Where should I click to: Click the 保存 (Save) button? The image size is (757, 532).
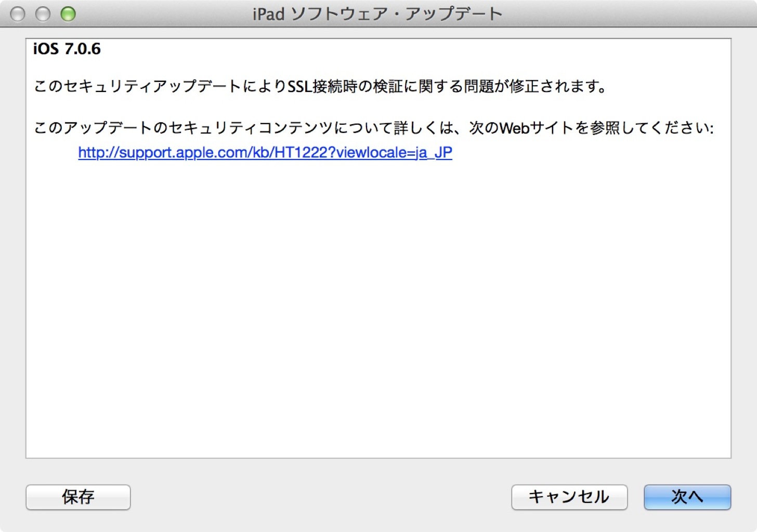pos(78,497)
